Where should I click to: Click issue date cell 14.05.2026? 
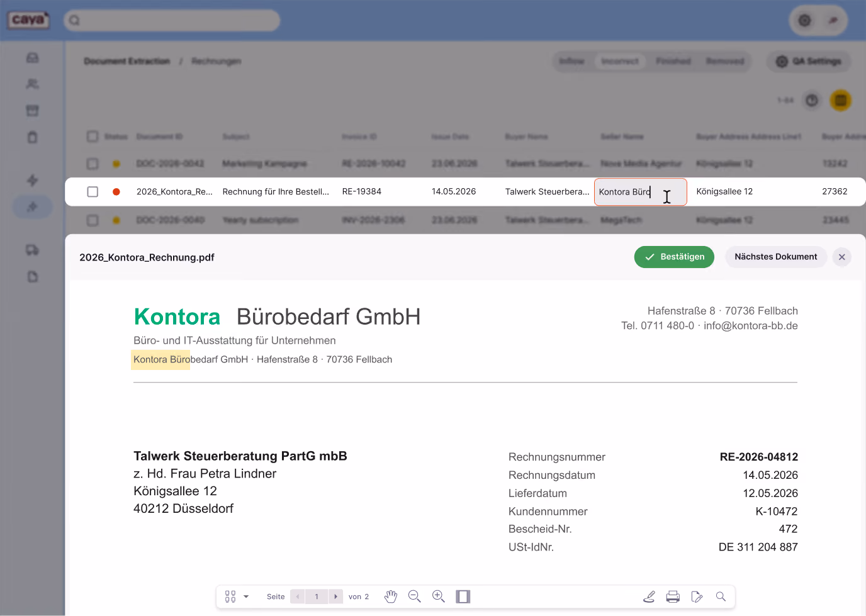[454, 191]
